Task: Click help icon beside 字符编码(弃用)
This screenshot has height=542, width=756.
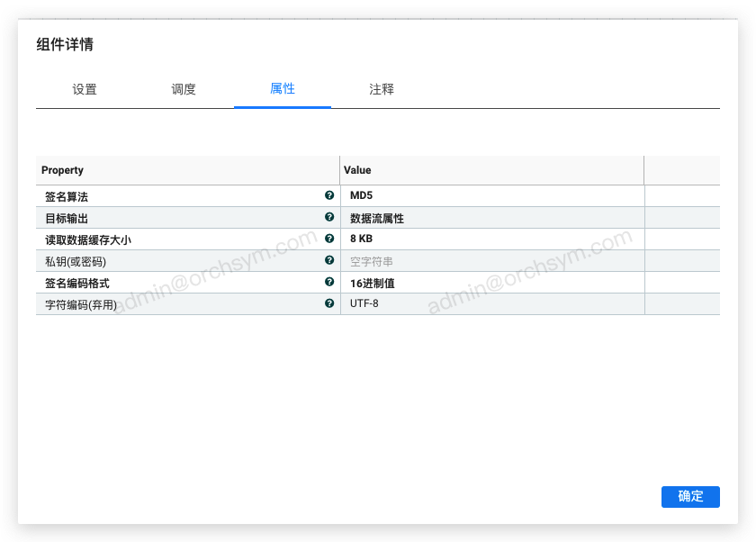Action: [x=329, y=303]
